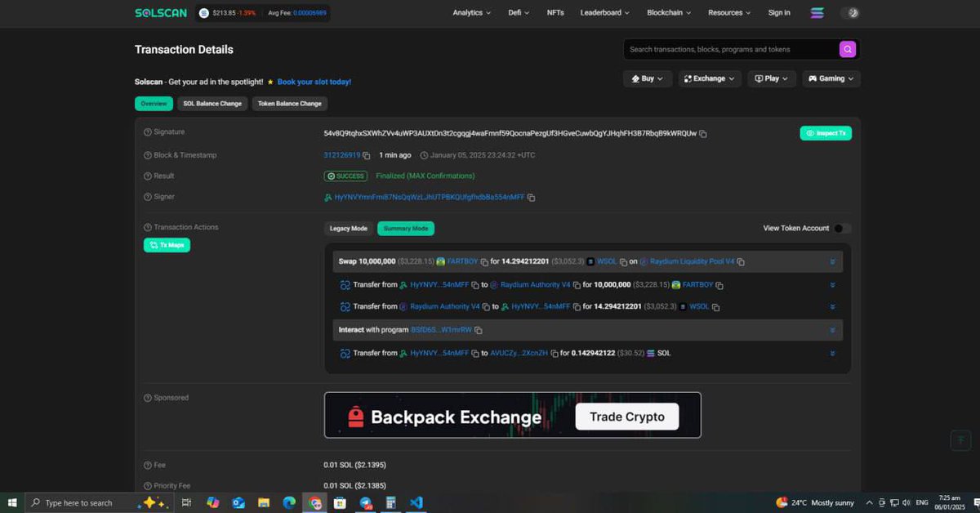Click Book your slot today link
The width and height of the screenshot is (980, 513).
point(314,82)
